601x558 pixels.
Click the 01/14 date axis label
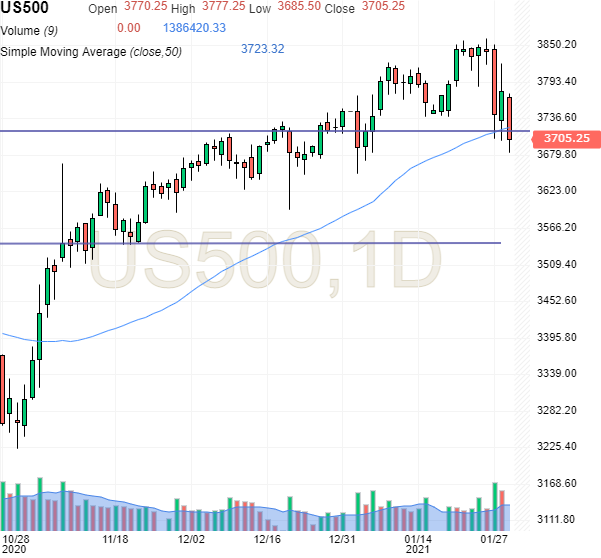(418, 537)
